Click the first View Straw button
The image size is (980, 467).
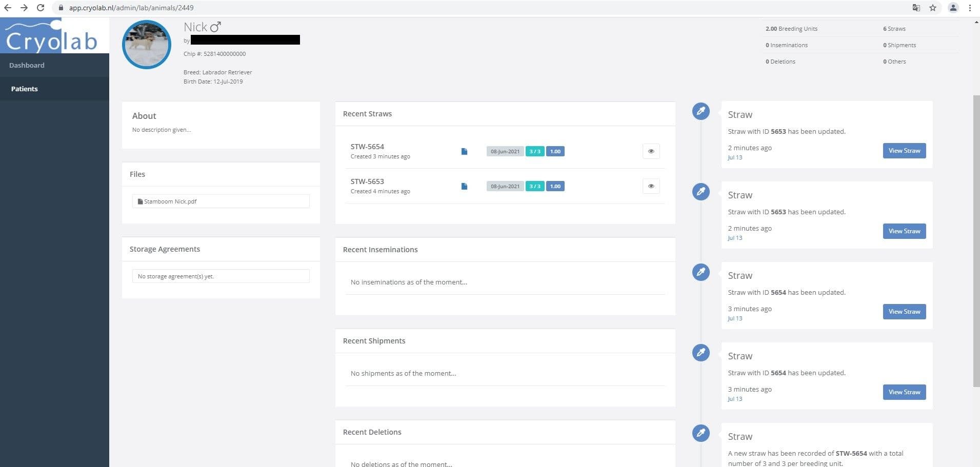[x=904, y=151]
